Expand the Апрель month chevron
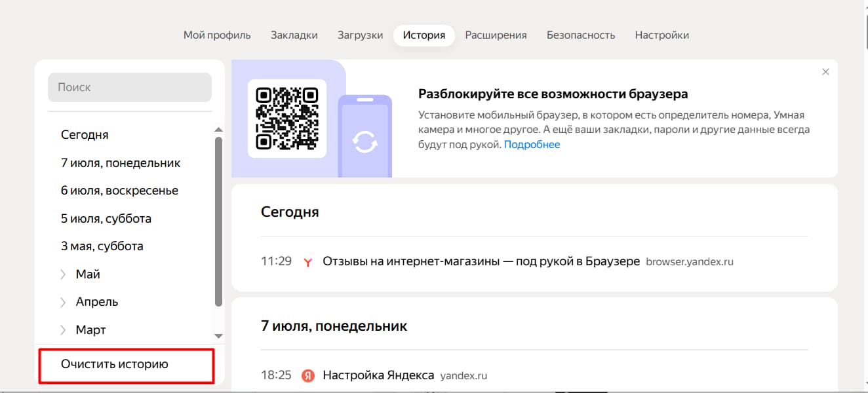The image size is (868, 393). pos(64,302)
